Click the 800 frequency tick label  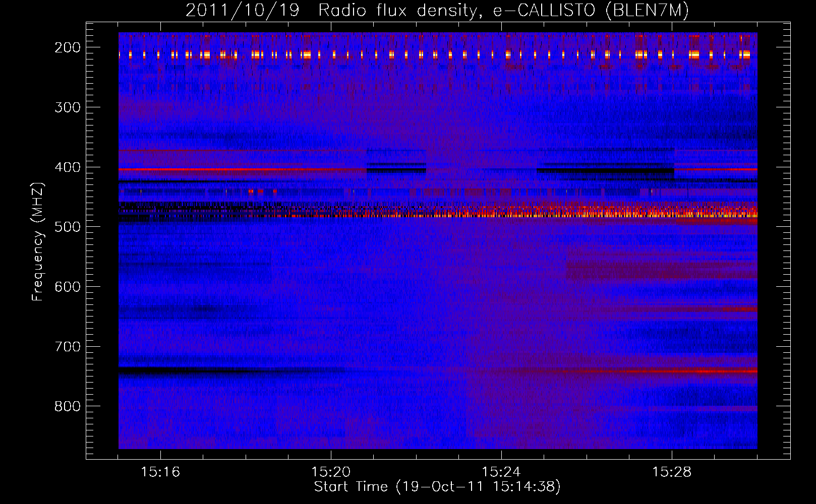coord(68,406)
